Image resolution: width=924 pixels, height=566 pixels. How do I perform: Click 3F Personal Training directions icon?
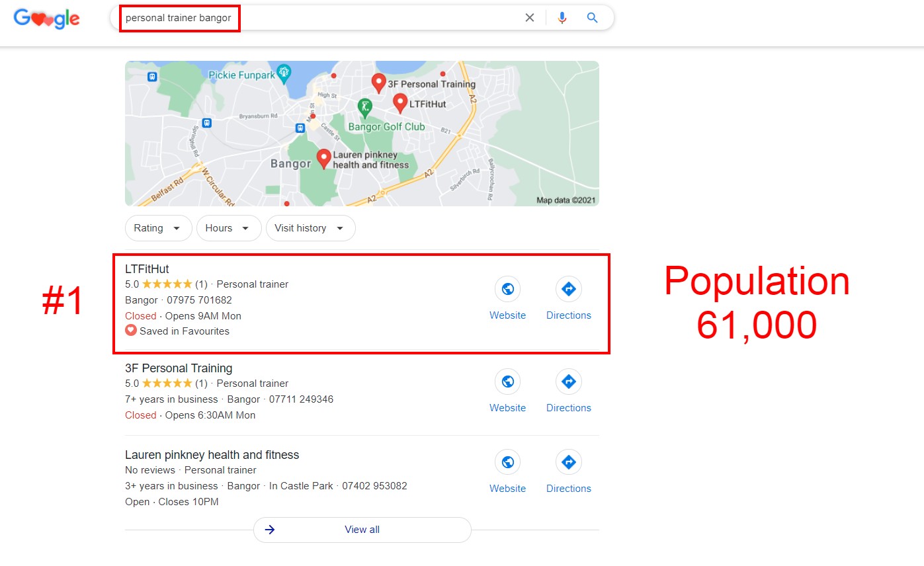[569, 382]
